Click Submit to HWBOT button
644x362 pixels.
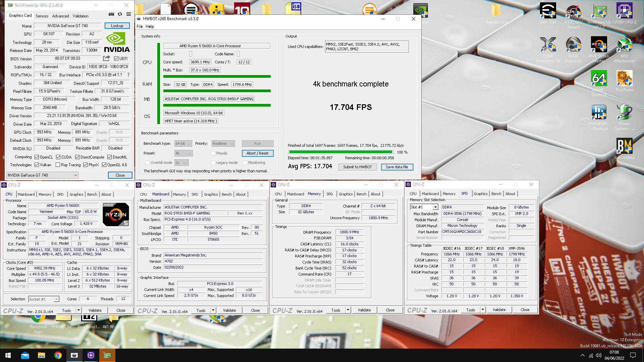click(357, 167)
